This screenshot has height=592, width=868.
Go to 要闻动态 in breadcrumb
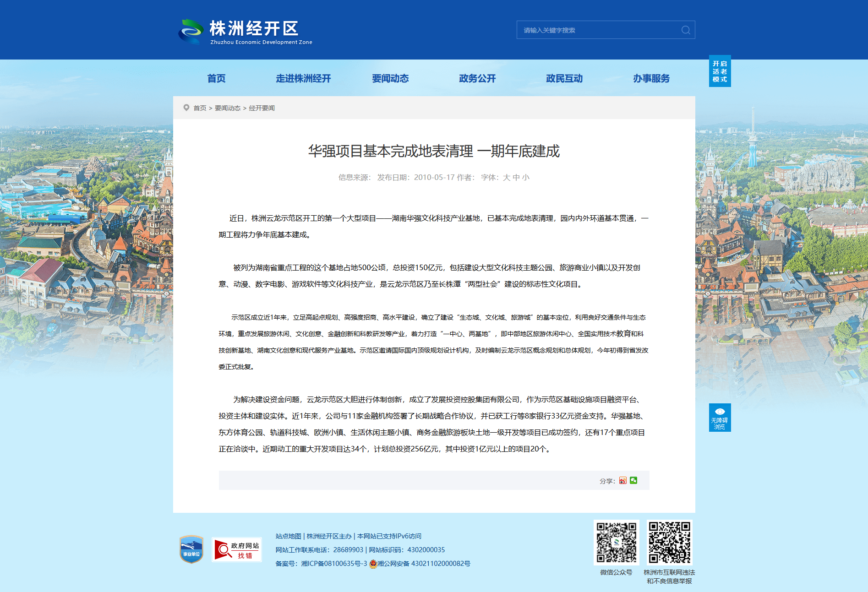228,108
